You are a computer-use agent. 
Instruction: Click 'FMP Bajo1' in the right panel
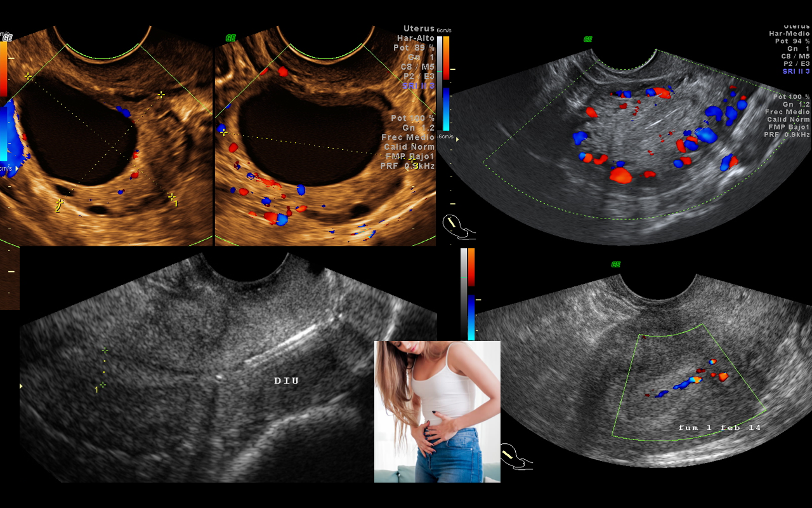[790, 127]
